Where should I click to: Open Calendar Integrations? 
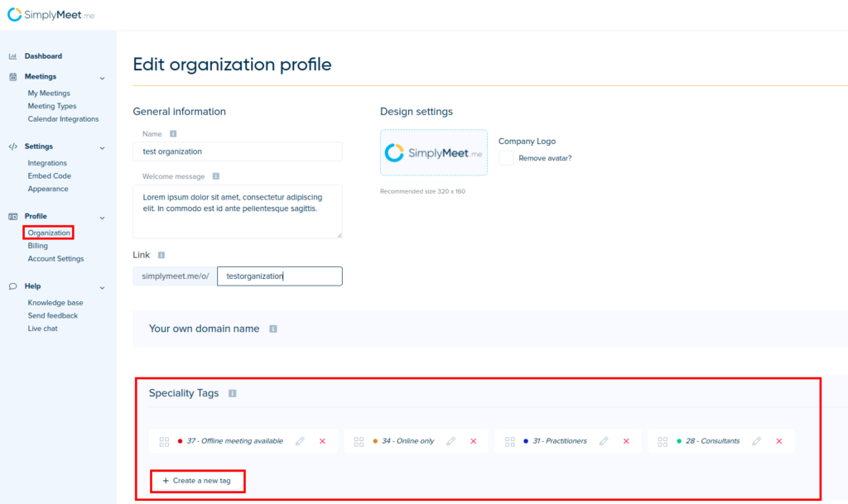pyautogui.click(x=63, y=119)
